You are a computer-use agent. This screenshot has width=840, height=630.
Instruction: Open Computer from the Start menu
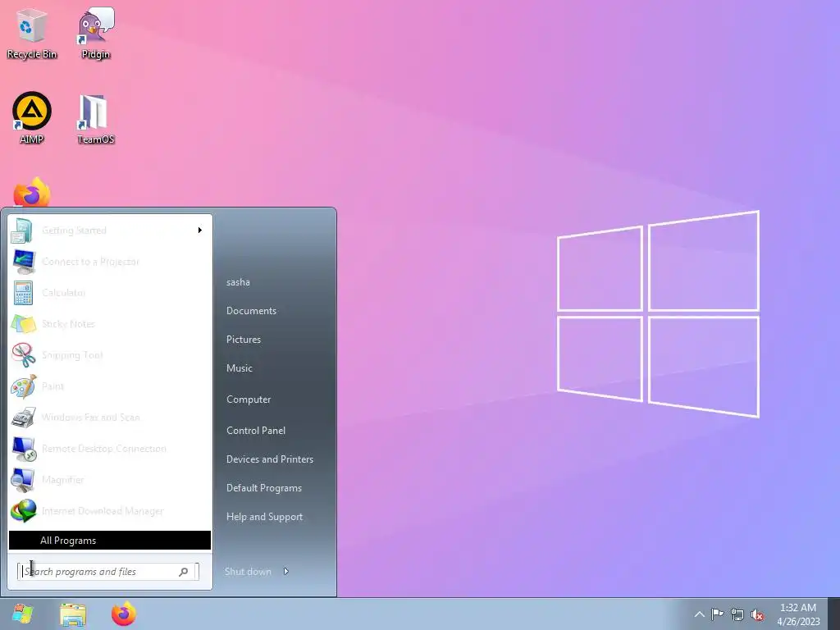(x=249, y=399)
